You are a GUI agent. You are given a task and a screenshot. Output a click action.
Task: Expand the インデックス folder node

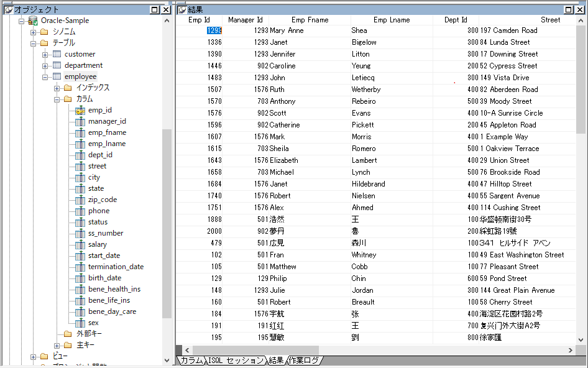57,88
